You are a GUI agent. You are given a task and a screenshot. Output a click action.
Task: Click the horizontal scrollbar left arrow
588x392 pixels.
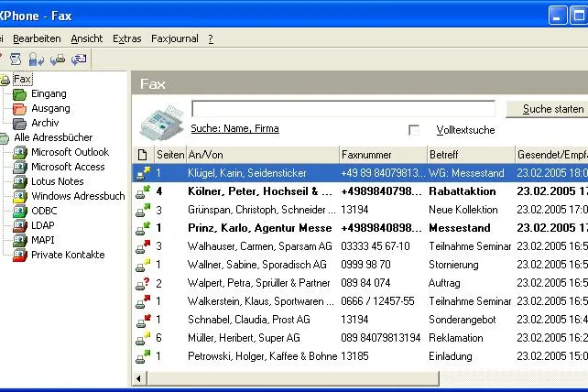pos(139,378)
